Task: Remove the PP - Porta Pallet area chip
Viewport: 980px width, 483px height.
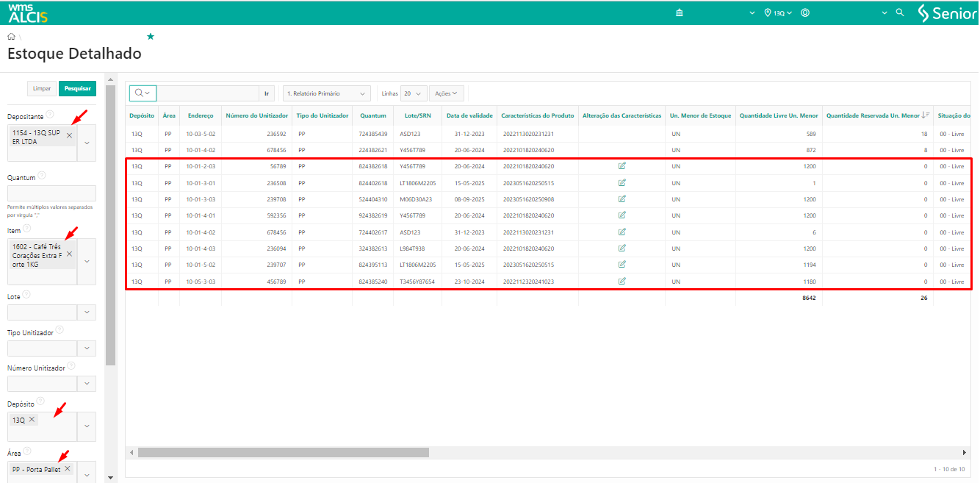Action: click(68, 468)
